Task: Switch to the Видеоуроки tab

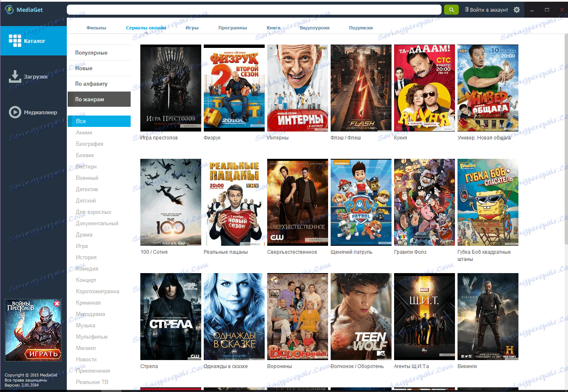Action: [x=315, y=28]
